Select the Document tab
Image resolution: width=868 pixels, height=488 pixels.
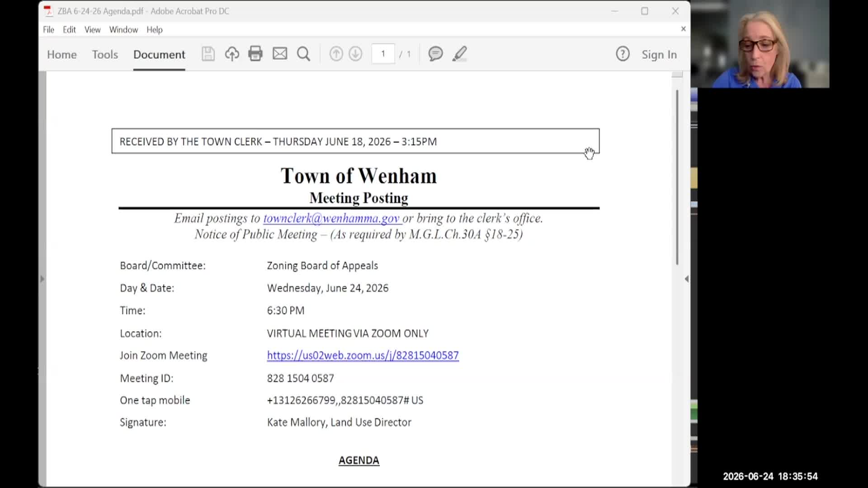tap(159, 54)
